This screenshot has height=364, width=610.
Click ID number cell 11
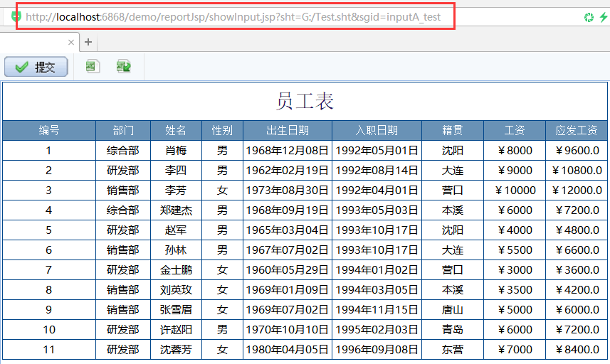click(x=49, y=349)
